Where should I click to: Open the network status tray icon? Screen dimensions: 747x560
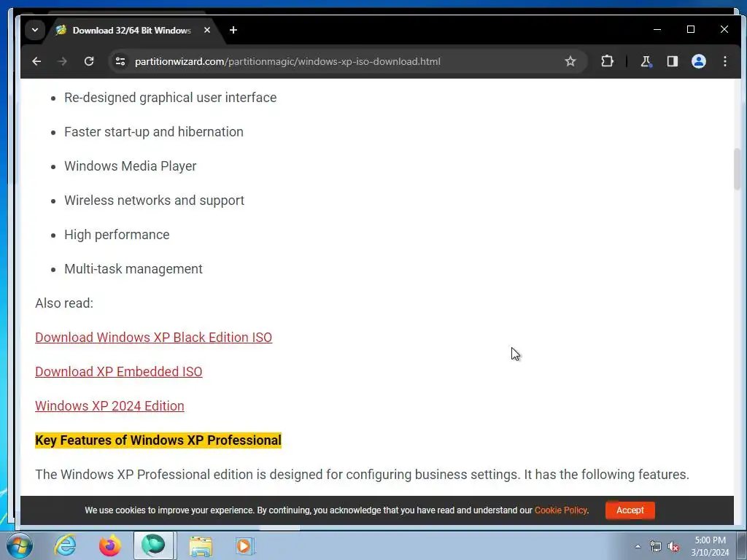point(656,546)
